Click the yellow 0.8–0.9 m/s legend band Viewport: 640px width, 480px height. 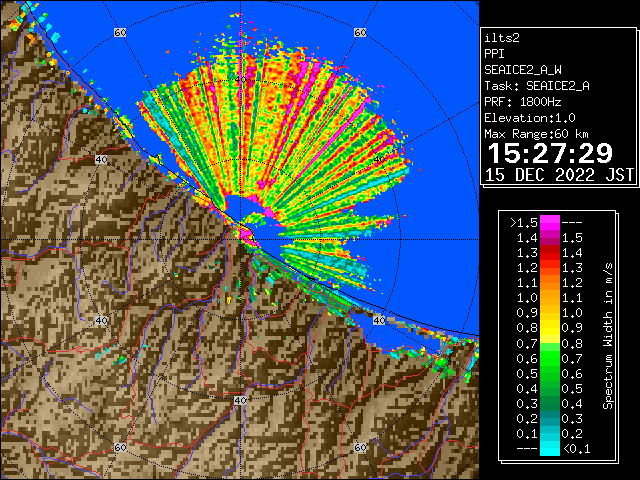(550, 328)
